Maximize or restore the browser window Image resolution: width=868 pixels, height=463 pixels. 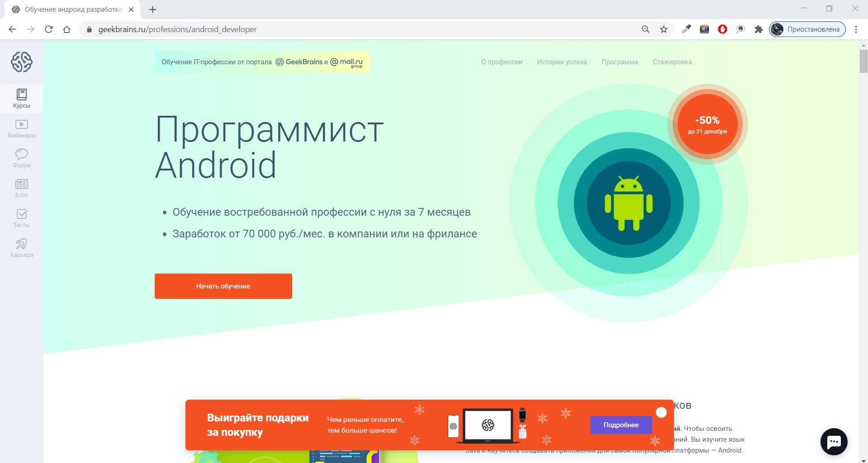[x=829, y=9]
